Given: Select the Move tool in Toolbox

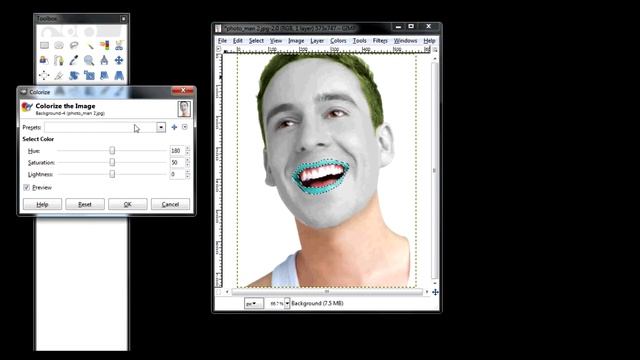Looking at the screenshot, I should pyautogui.click(x=119, y=60).
